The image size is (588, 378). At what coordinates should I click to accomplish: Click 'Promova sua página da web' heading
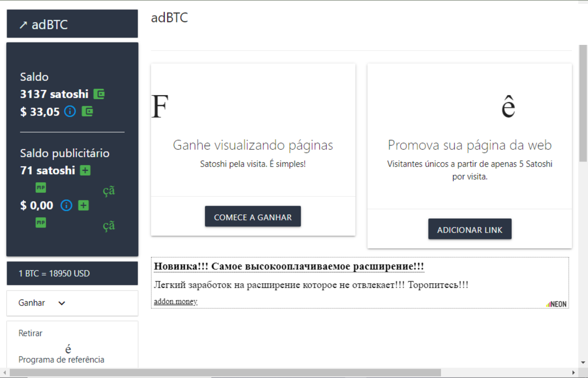(470, 145)
